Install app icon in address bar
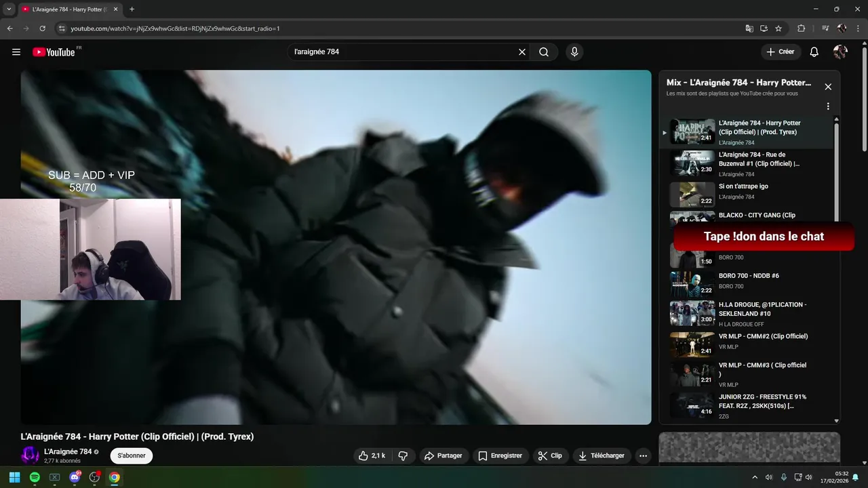The image size is (868, 488). [764, 28]
